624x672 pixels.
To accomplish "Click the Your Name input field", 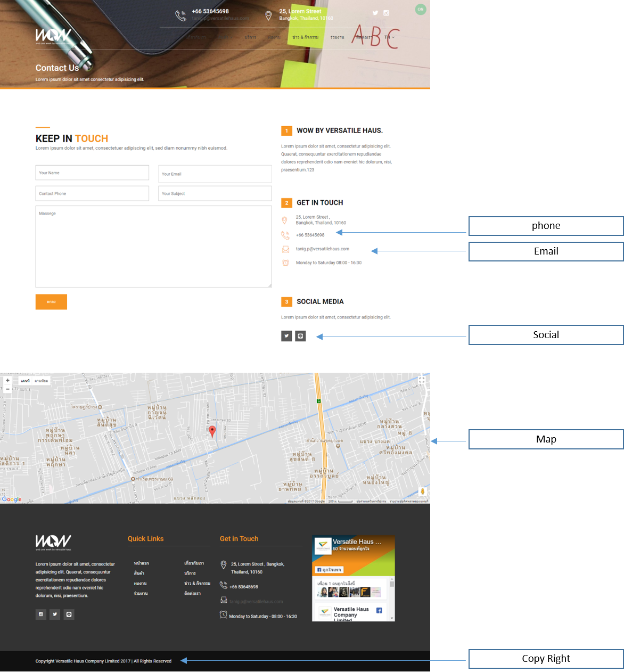I will (x=92, y=173).
